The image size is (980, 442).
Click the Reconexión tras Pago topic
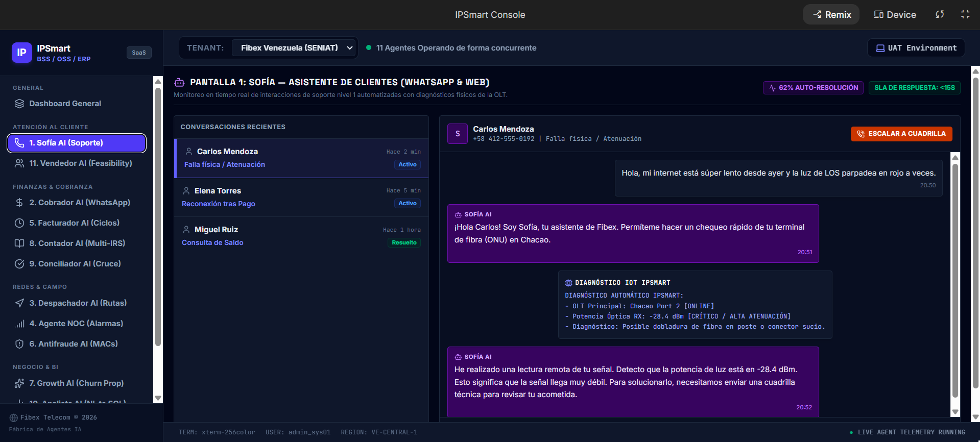click(x=219, y=204)
